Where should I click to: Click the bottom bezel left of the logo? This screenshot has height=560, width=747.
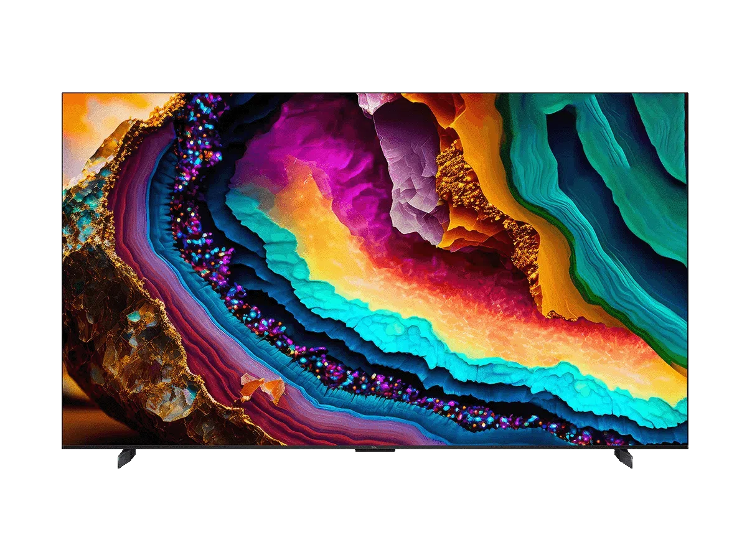[218, 448]
